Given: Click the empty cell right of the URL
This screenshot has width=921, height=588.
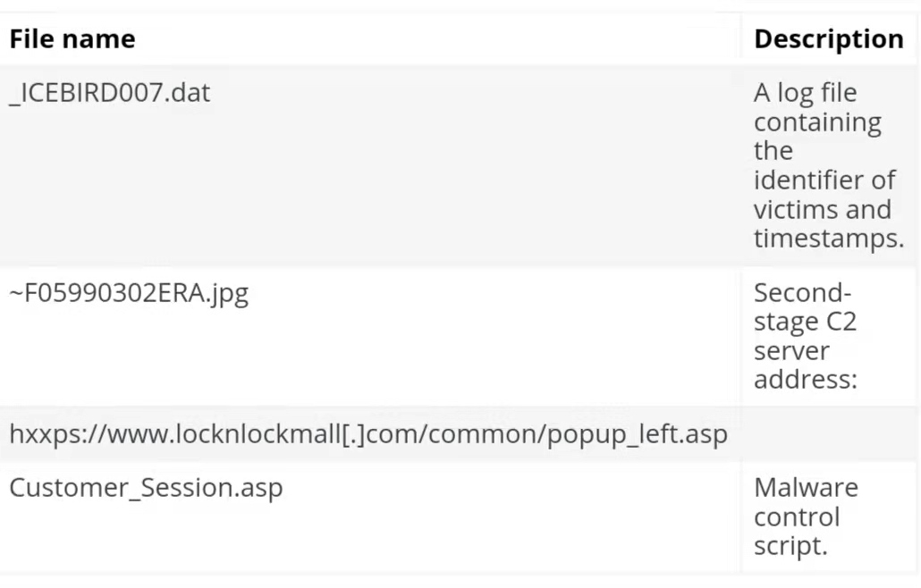Looking at the screenshot, I should pos(828,434).
